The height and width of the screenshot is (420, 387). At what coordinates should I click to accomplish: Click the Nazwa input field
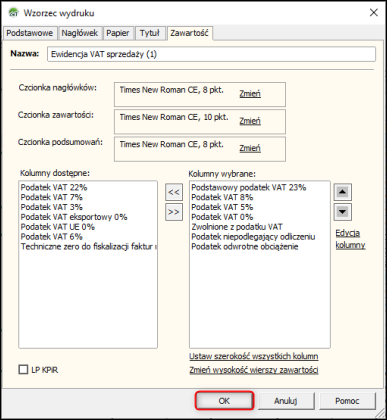pos(211,54)
